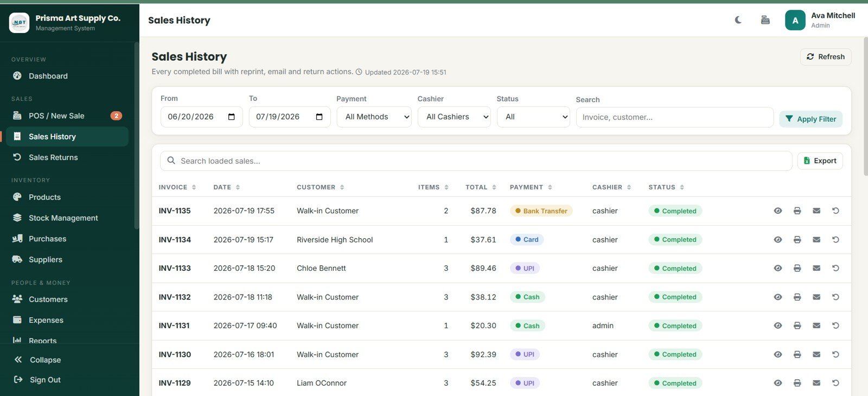
Task: View details of invoice INV-1130
Action: pos(777,355)
